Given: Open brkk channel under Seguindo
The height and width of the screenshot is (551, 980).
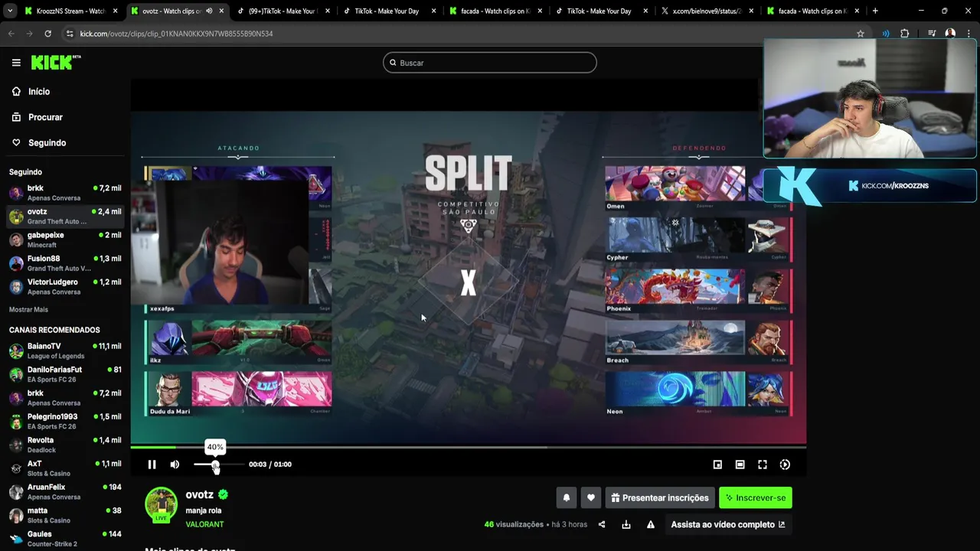Looking at the screenshot, I should (x=64, y=193).
